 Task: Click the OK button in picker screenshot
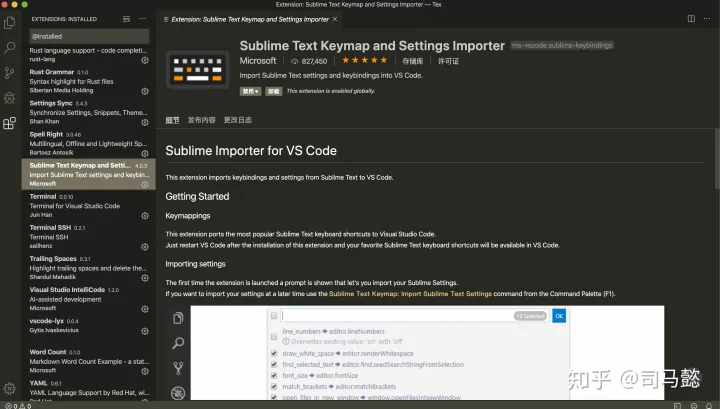559,316
